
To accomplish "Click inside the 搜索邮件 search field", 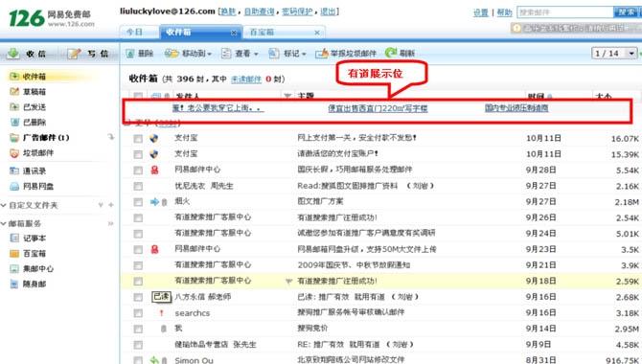I will [x=565, y=12].
